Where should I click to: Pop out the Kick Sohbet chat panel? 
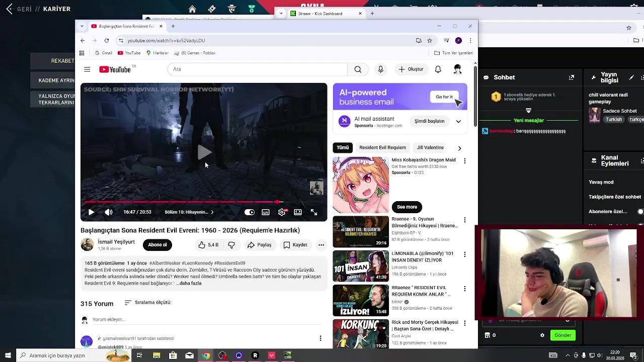click(572, 77)
